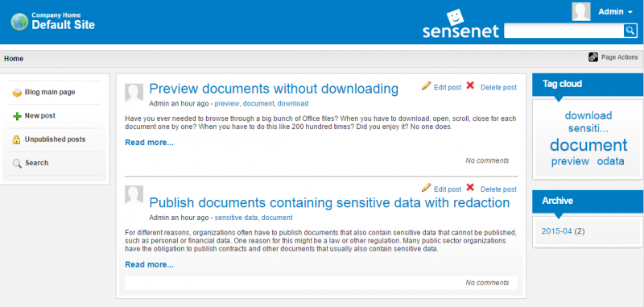Click the pencil icon on the Preview documents post

click(x=427, y=86)
